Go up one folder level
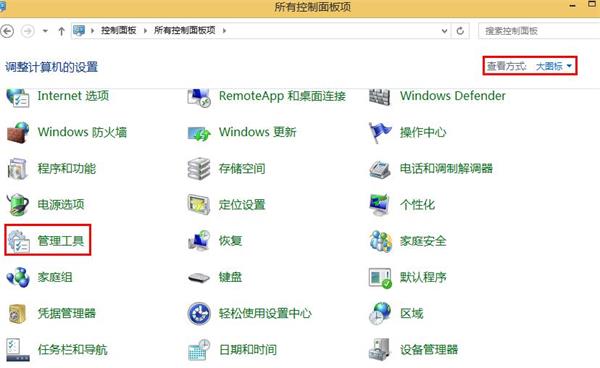This screenshot has height=368, width=600. pos(61,31)
